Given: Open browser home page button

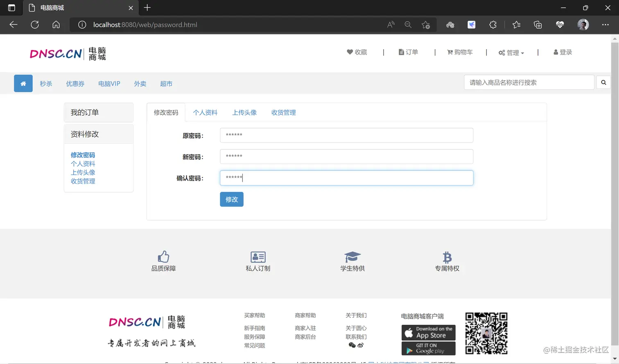Looking at the screenshot, I should 56,25.
